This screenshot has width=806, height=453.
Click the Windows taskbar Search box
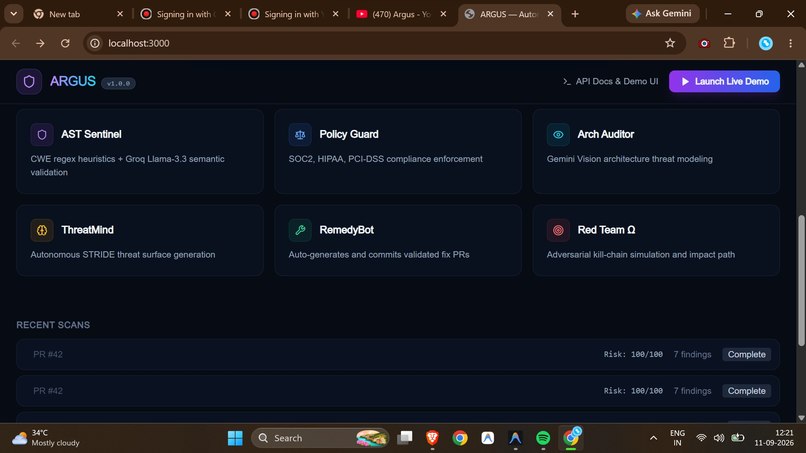(x=320, y=438)
